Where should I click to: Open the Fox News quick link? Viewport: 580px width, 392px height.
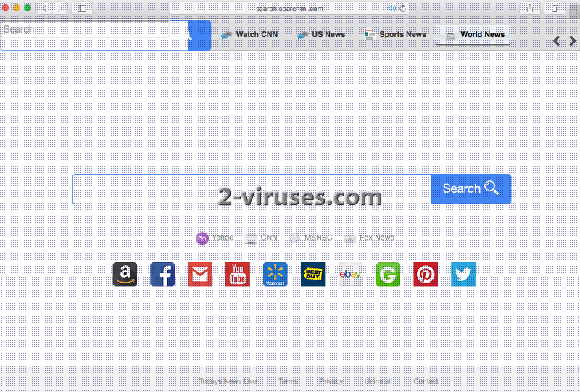click(369, 238)
